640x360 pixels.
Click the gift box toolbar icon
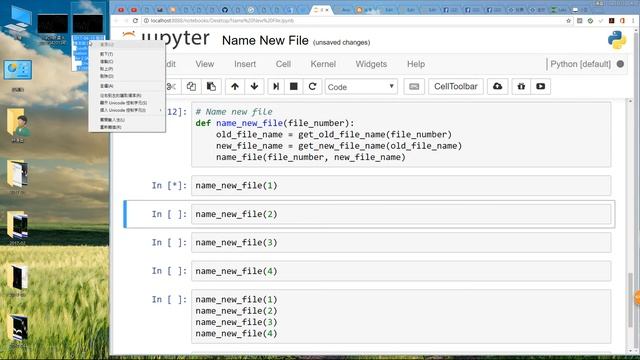click(x=521, y=87)
